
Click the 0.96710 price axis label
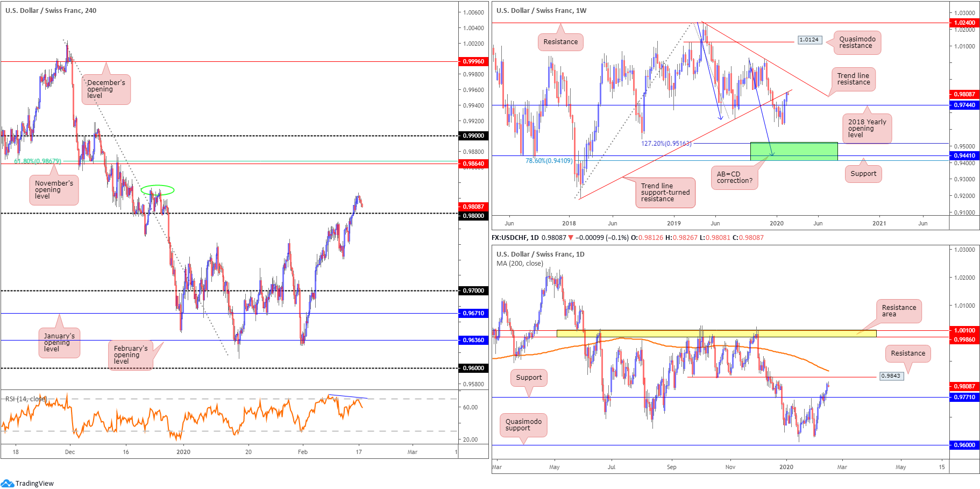pos(474,313)
